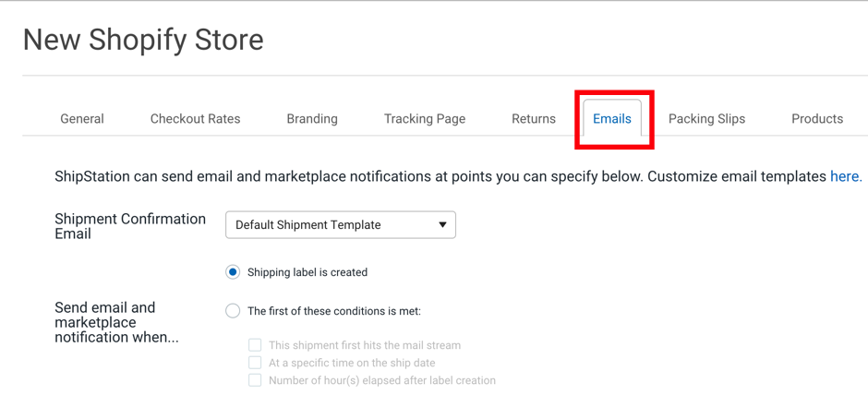Viewport: 868px width, 395px height.
Task: Enable 'At a specific time on the ship date'
Action: 255,363
